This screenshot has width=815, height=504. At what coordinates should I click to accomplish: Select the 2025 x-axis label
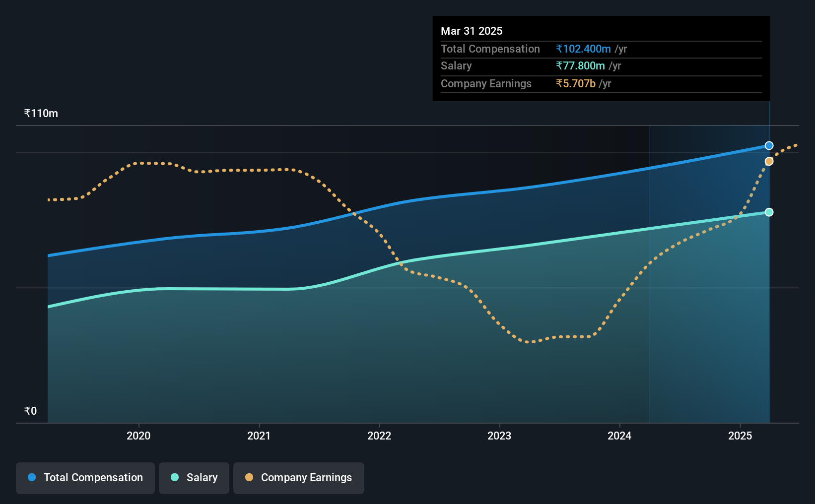coord(740,436)
